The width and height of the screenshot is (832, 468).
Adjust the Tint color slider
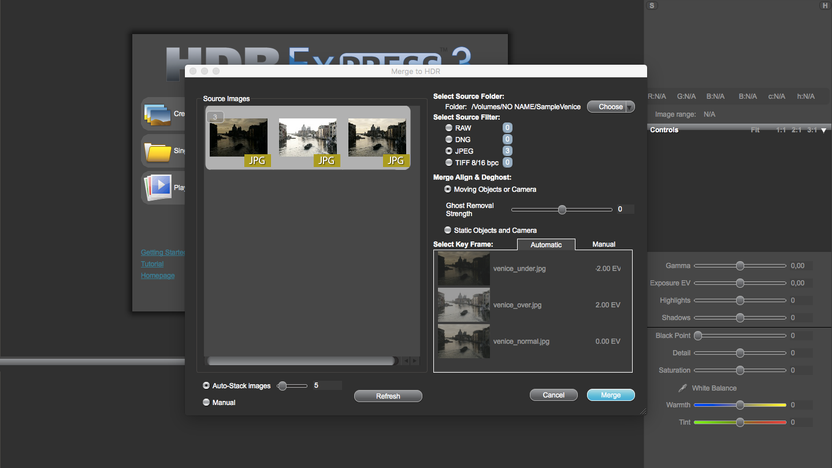[x=740, y=422]
